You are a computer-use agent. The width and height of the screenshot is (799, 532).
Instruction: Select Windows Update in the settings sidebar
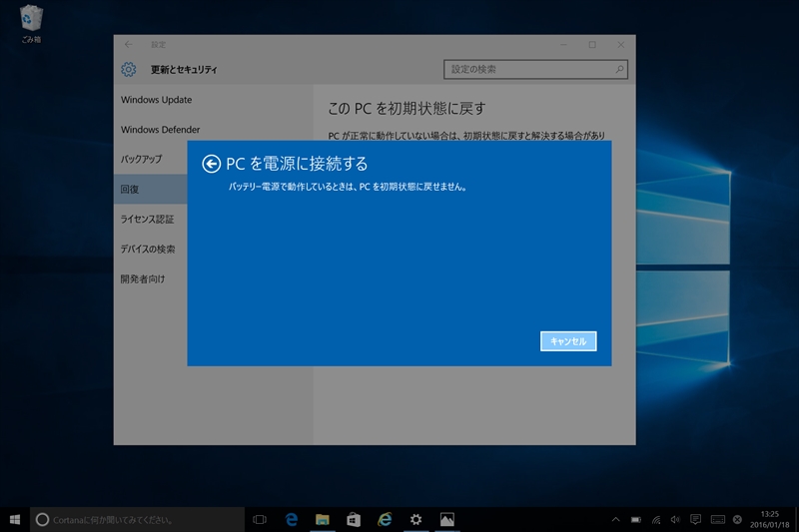click(156, 100)
